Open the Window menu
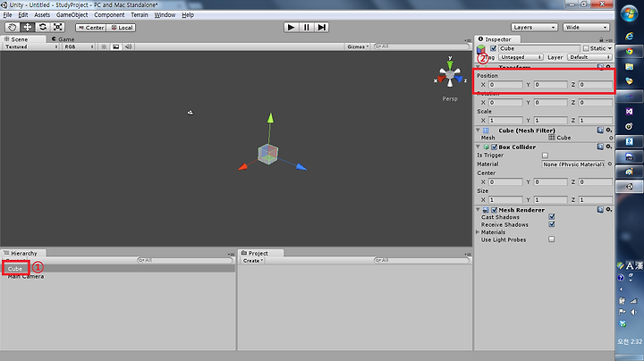Viewport: 644px width, 361px height. tap(165, 15)
